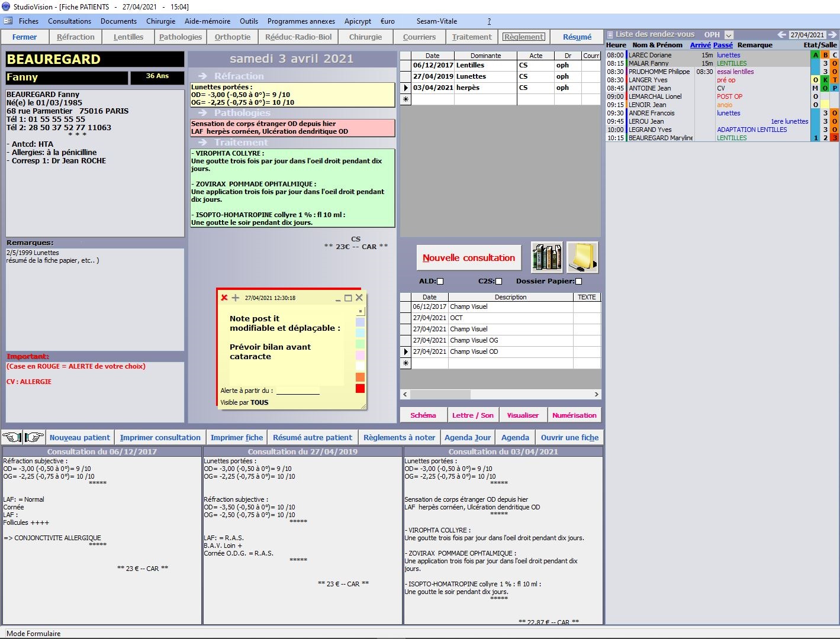Enable the C2S checkbox
This screenshot has height=639, width=840.
point(498,282)
